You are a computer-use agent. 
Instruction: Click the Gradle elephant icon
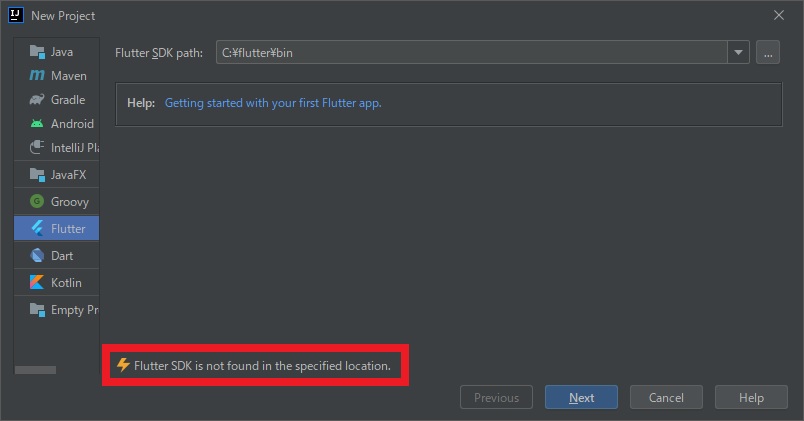click(x=37, y=100)
